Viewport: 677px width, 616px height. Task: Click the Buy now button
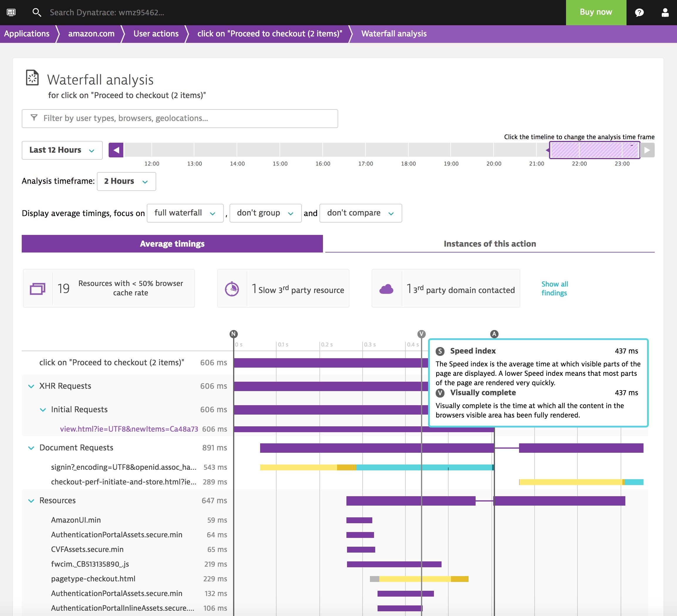pyautogui.click(x=596, y=12)
